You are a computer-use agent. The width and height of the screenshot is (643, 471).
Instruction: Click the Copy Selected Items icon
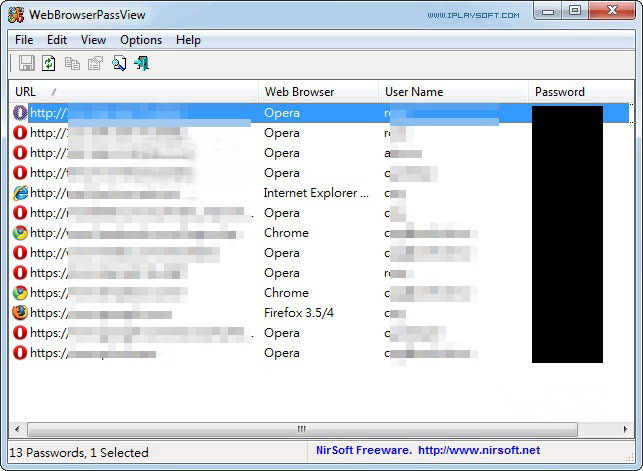72,64
